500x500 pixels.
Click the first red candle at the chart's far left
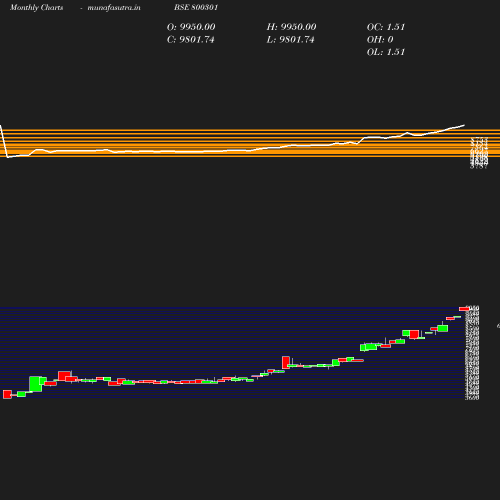(x=7, y=394)
